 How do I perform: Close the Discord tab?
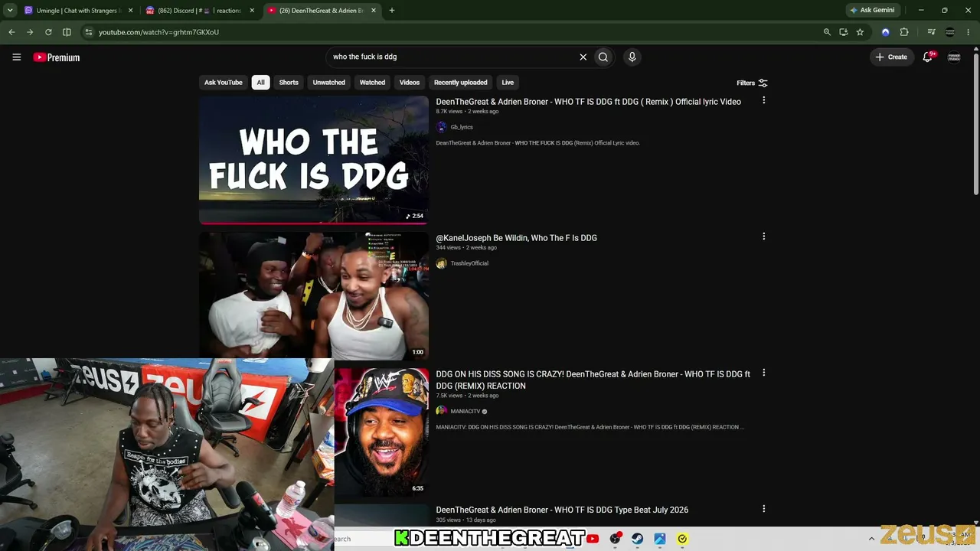(252, 11)
